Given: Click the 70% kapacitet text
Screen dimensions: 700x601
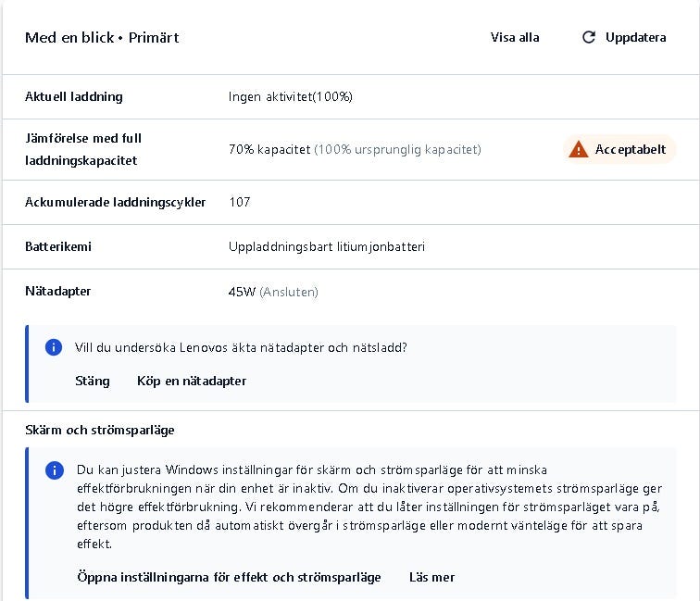Looking at the screenshot, I should pos(269,149).
